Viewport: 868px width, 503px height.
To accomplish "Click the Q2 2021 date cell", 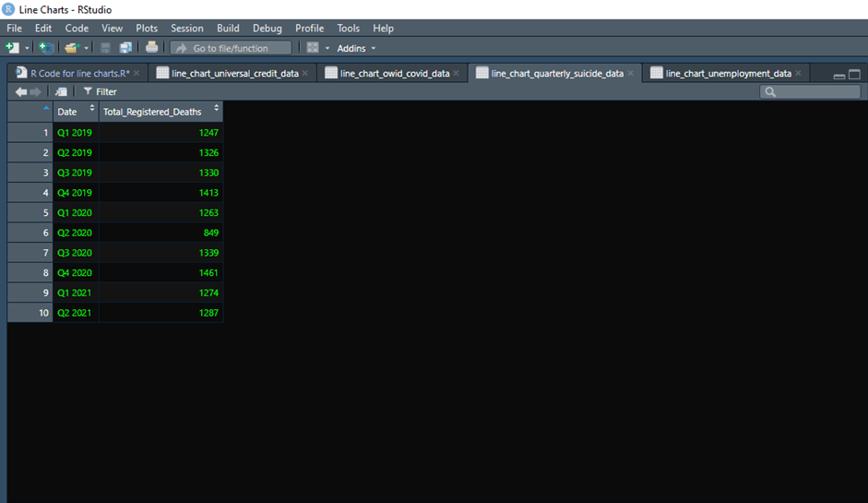I will [x=75, y=313].
